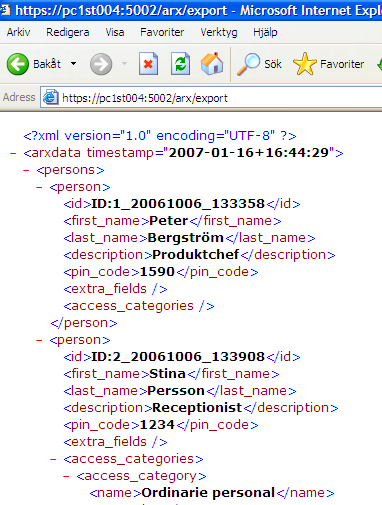Open the Forward history dropdown arrow
Screen dimensions: 382x505
[124, 63]
